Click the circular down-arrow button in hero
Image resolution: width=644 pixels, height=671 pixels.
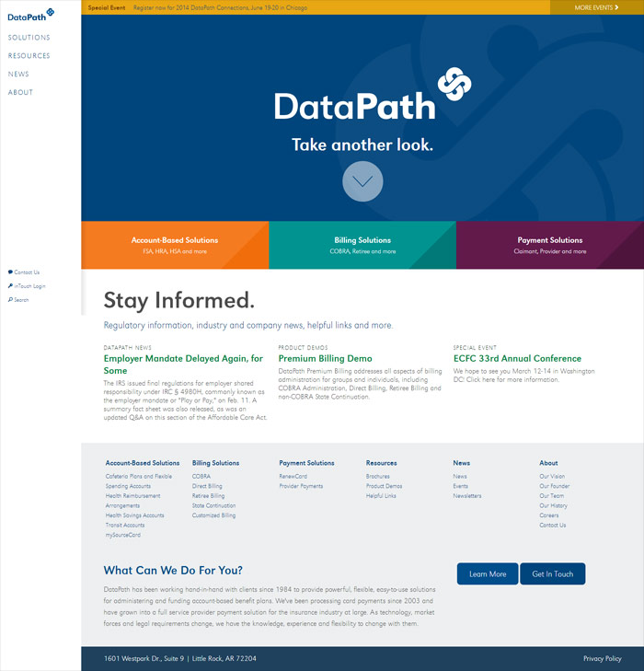pyautogui.click(x=362, y=181)
